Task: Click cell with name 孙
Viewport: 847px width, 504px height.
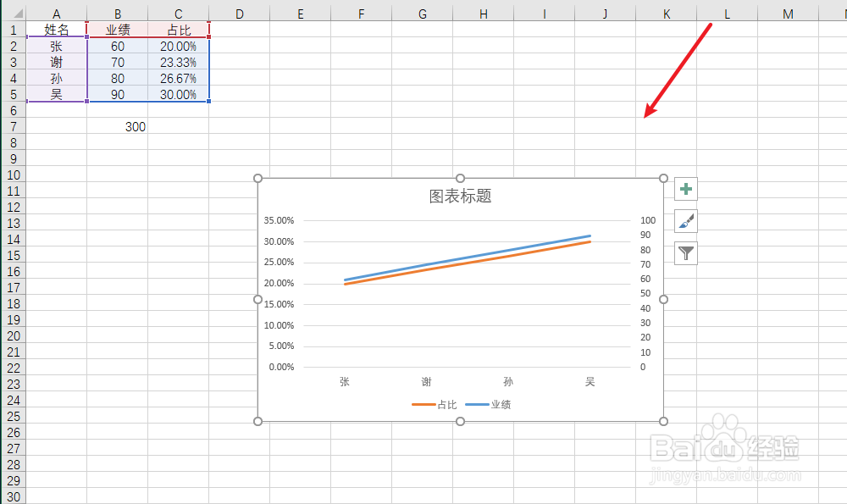Action: coord(56,78)
